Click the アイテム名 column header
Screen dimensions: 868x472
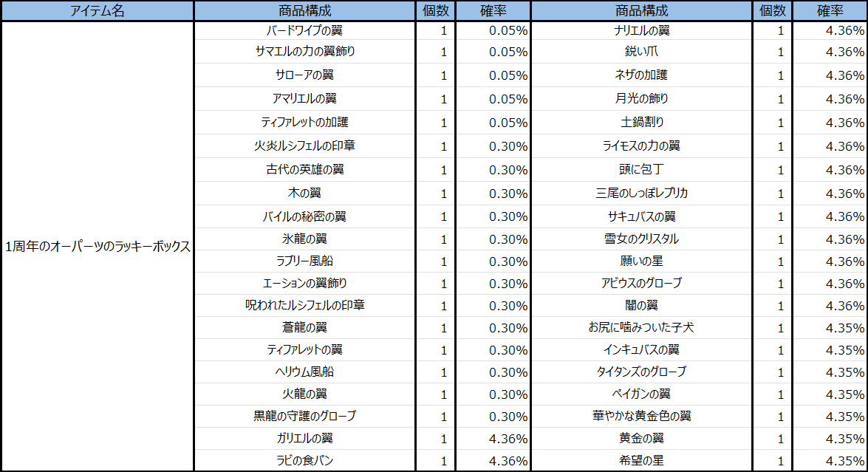point(97,11)
